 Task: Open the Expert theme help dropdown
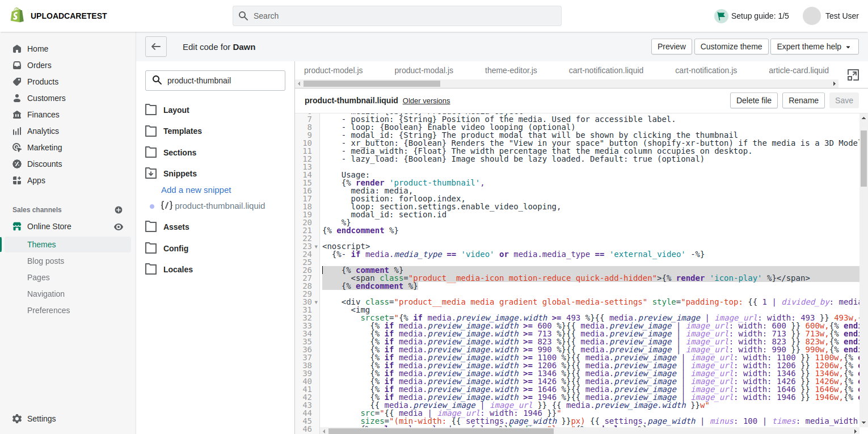tap(814, 47)
